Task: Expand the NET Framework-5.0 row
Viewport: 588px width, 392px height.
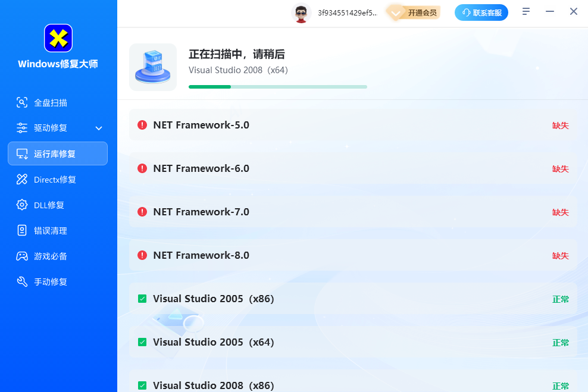Action: (352, 125)
